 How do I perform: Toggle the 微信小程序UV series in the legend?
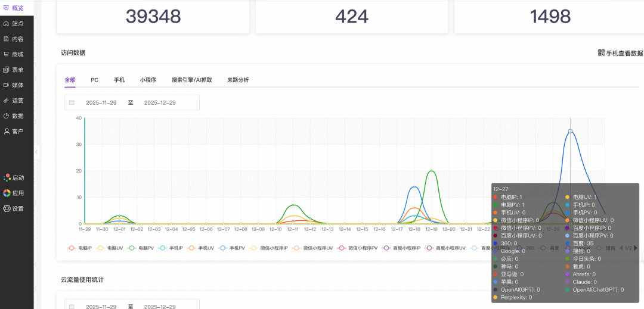[x=312, y=248]
